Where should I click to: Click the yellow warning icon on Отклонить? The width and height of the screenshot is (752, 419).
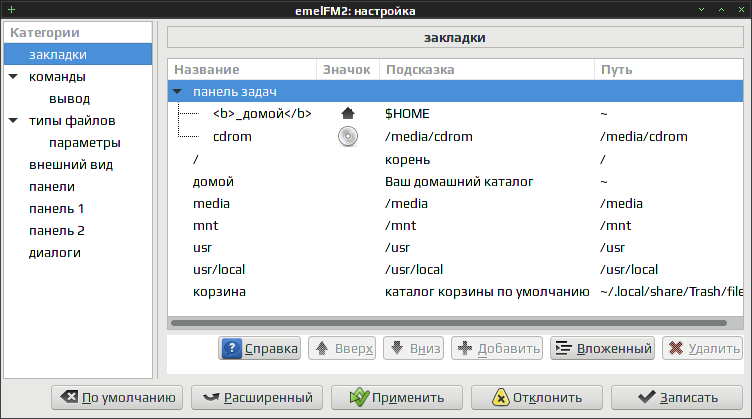(x=500, y=397)
